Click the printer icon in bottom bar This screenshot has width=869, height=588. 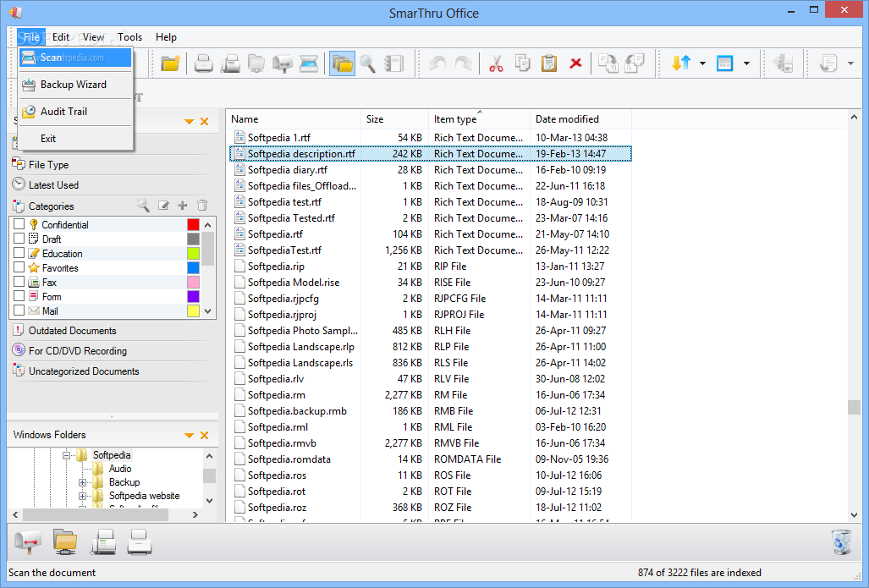click(x=140, y=541)
